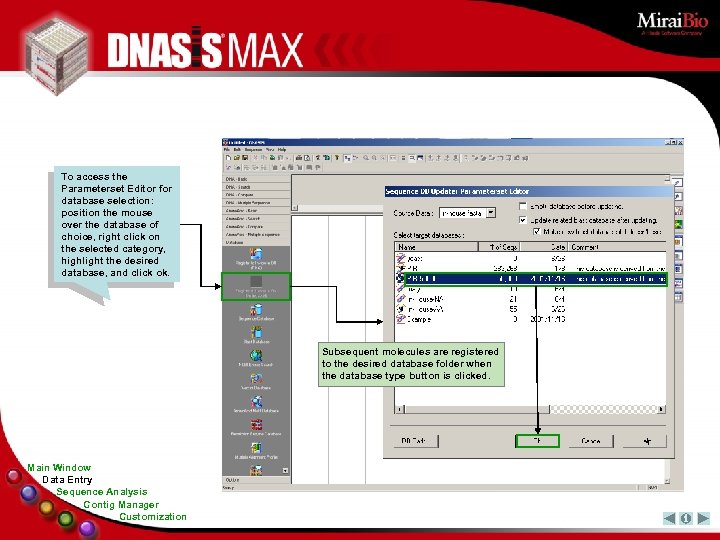Viewport: 720px width, 540px height.
Task: Open the File menu
Action: (226, 150)
